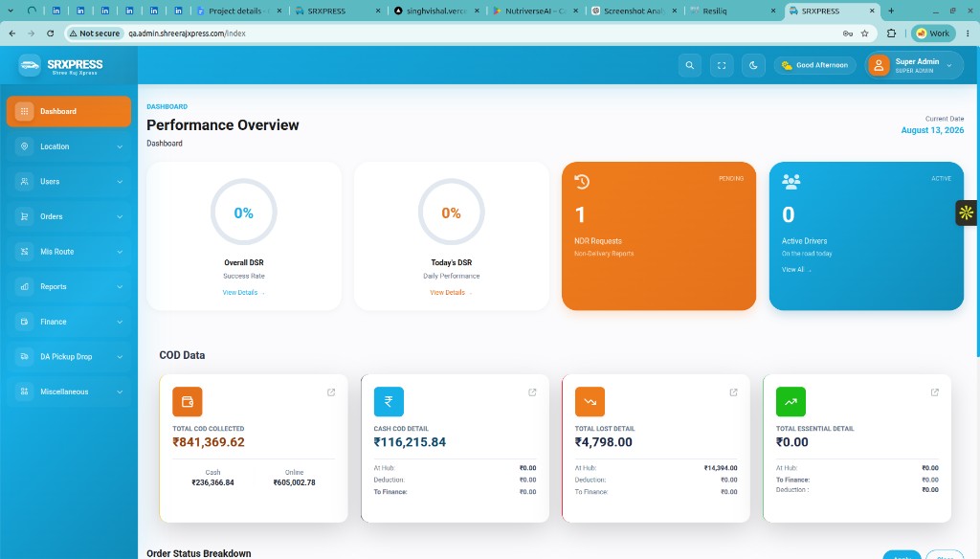Expand the Location menu chevron
The width and height of the screenshot is (980, 559).
(120, 147)
